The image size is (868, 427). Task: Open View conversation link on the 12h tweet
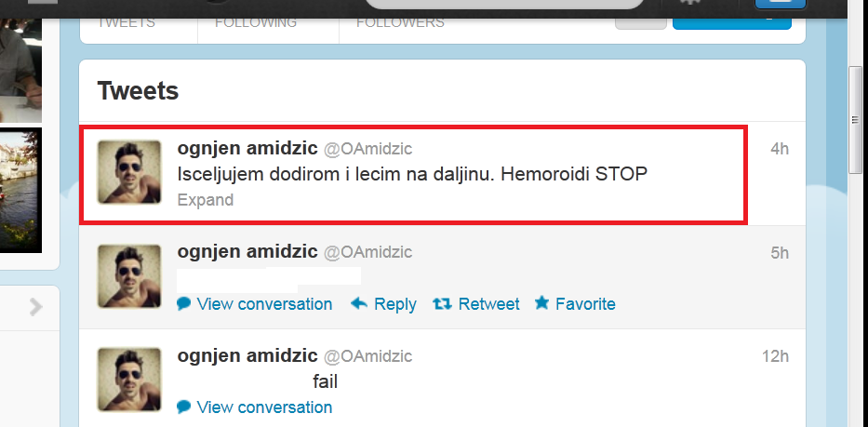(x=264, y=407)
